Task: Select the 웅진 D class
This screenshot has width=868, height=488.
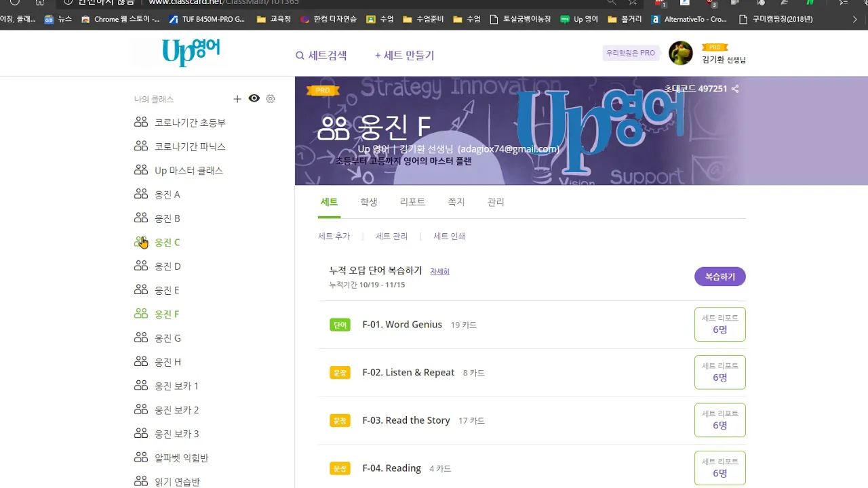Action: pos(157,266)
